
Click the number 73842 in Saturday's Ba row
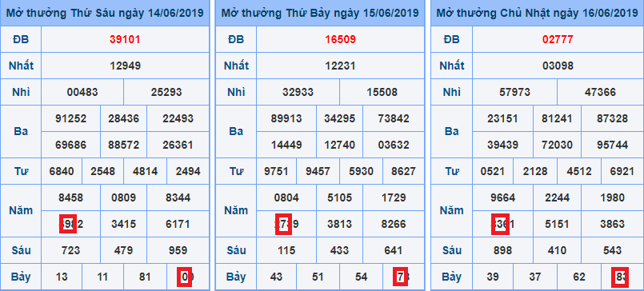(x=394, y=118)
